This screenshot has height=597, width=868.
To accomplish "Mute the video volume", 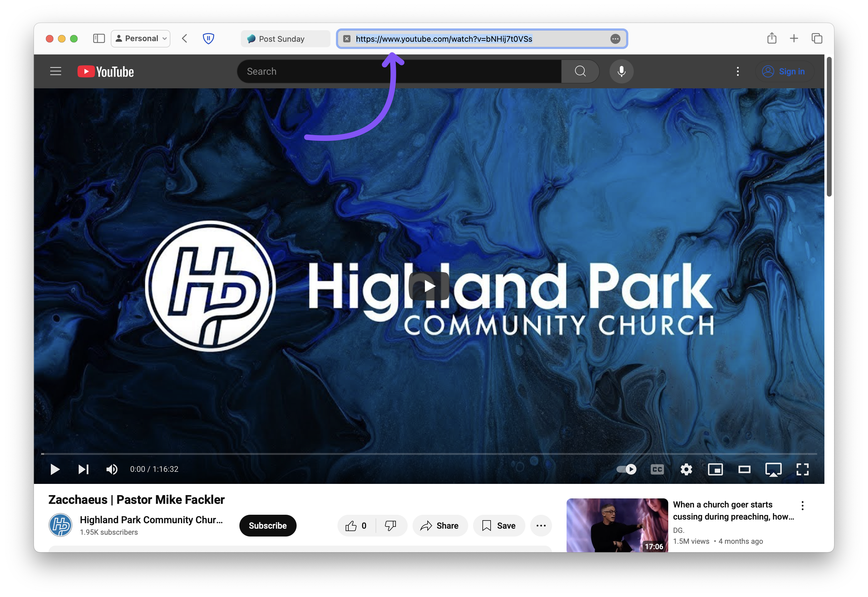I will pyautogui.click(x=112, y=469).
